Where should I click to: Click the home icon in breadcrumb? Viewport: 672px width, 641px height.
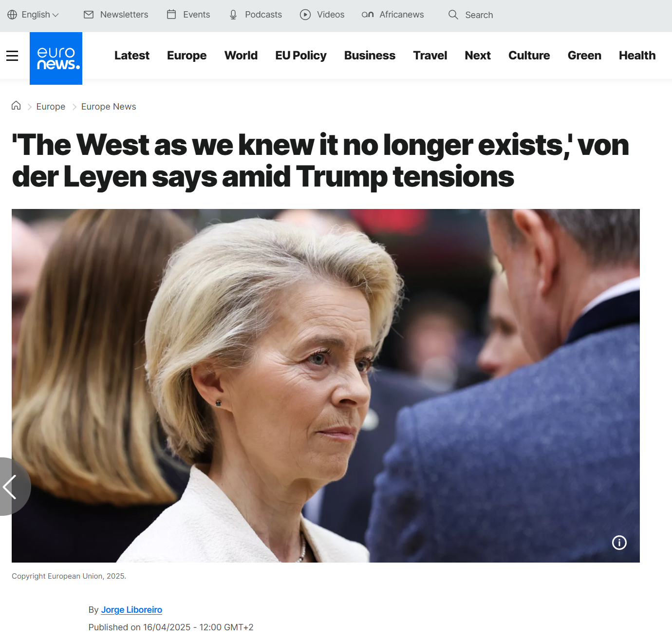point(16,106)
